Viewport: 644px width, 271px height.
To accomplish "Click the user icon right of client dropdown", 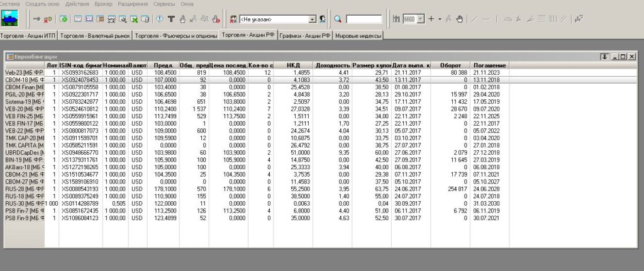I will [x=323, y=19].
